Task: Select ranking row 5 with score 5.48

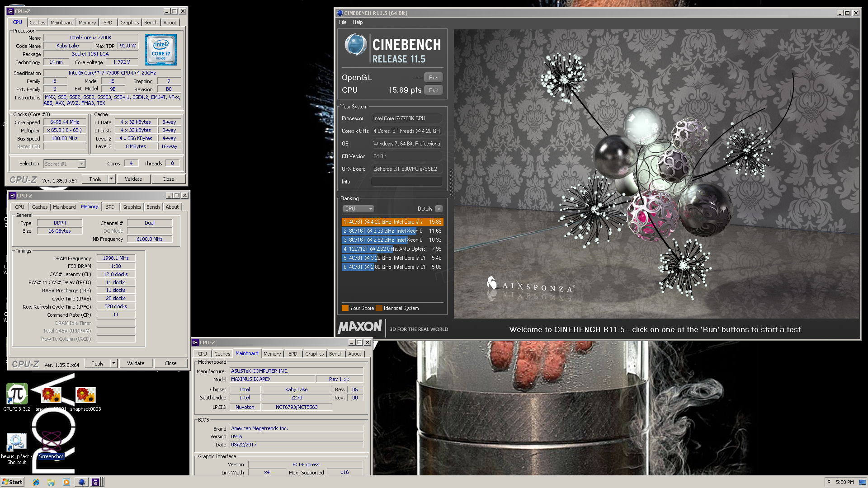Action: [392, 258]
